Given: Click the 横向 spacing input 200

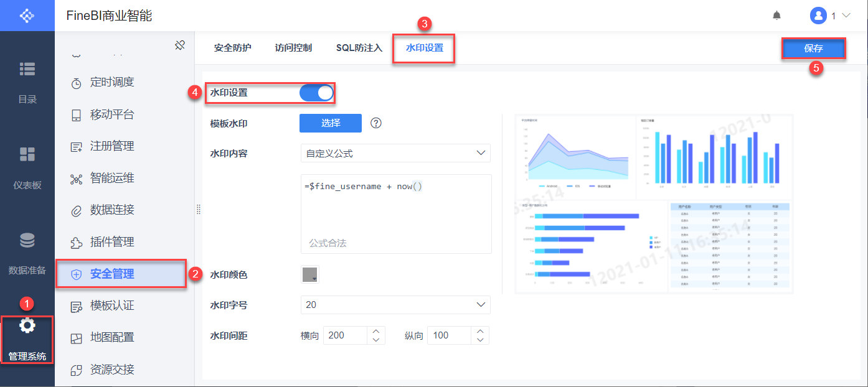Looking at the screenshot, I should coord(346,335).
